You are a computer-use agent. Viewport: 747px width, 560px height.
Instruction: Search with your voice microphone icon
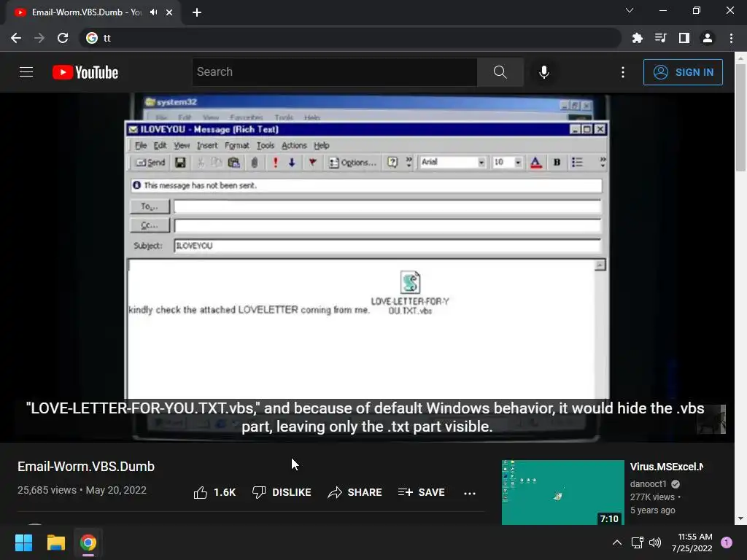pyautogui.click(x=544, y=72)
